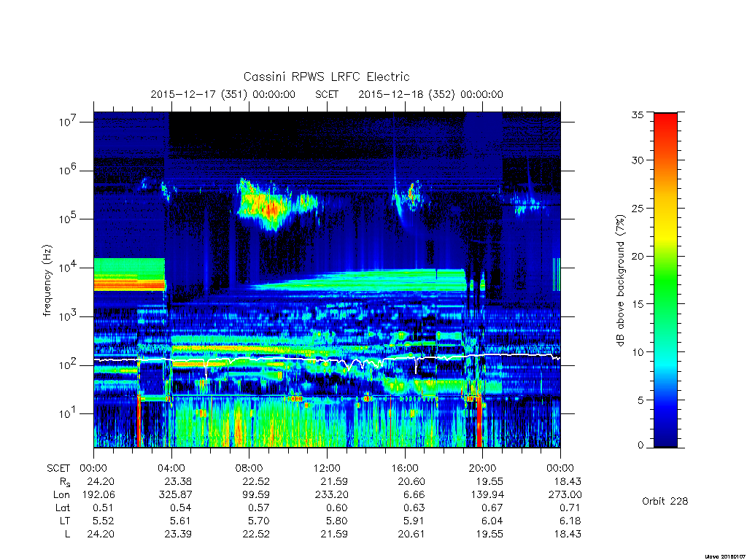Click the L value '20.61'
The width and height of the screenshot is (747, 560).
coord(411,534)
